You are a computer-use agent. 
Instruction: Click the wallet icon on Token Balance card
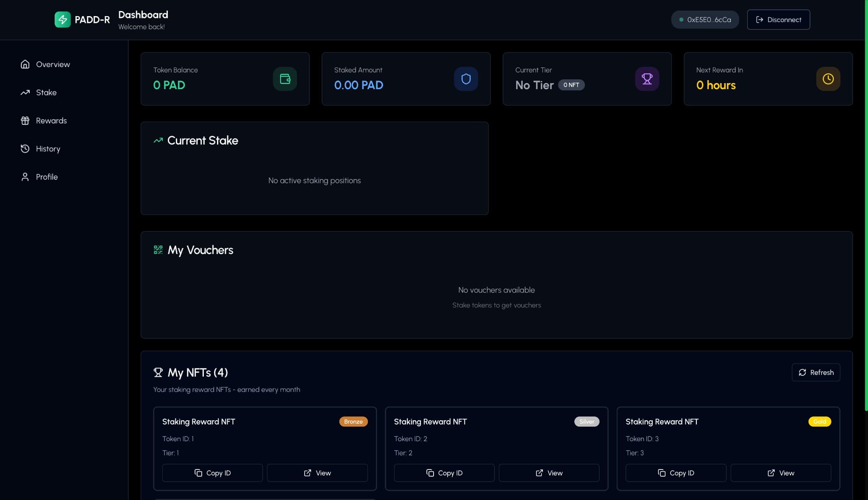(x=285, y=79)
